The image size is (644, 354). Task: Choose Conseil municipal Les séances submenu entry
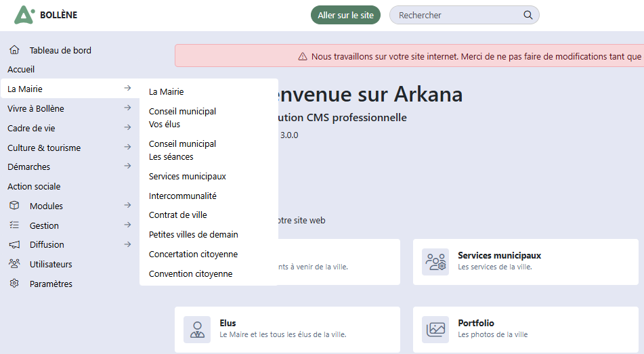coord(182,150)
